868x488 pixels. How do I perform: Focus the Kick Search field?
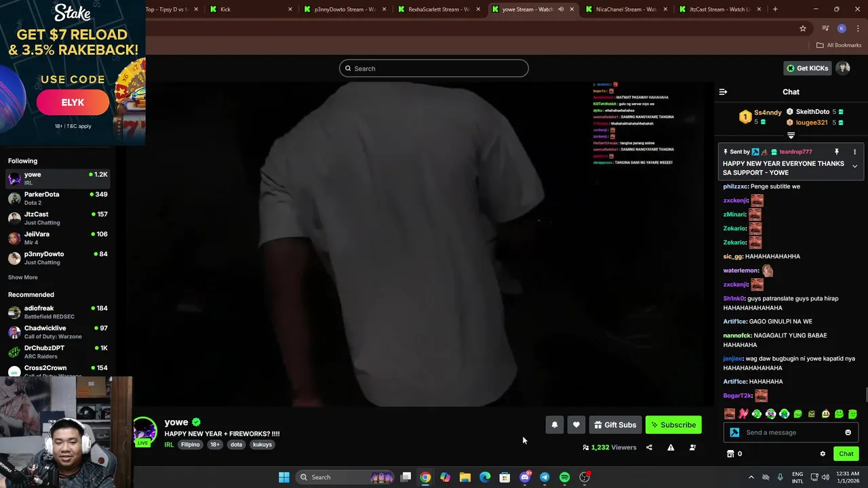[434, 68]
